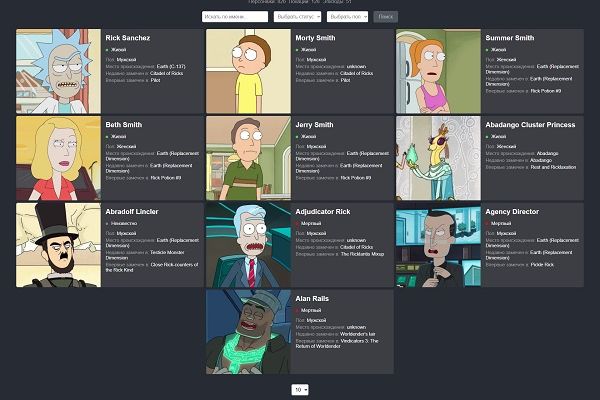Screen dimensions: 600x400
Task: Click the Abadango Cluster Princess title
Action: (530, 125)
